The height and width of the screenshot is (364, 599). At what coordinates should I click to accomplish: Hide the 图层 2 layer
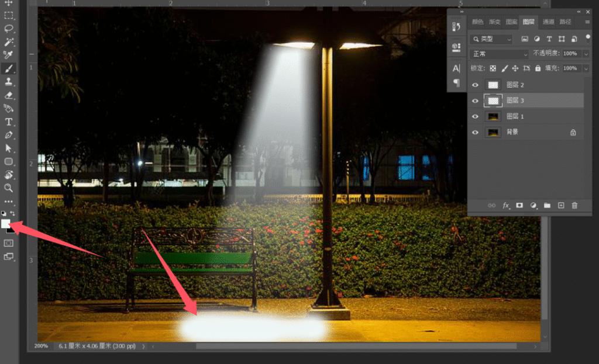[475, 85]
